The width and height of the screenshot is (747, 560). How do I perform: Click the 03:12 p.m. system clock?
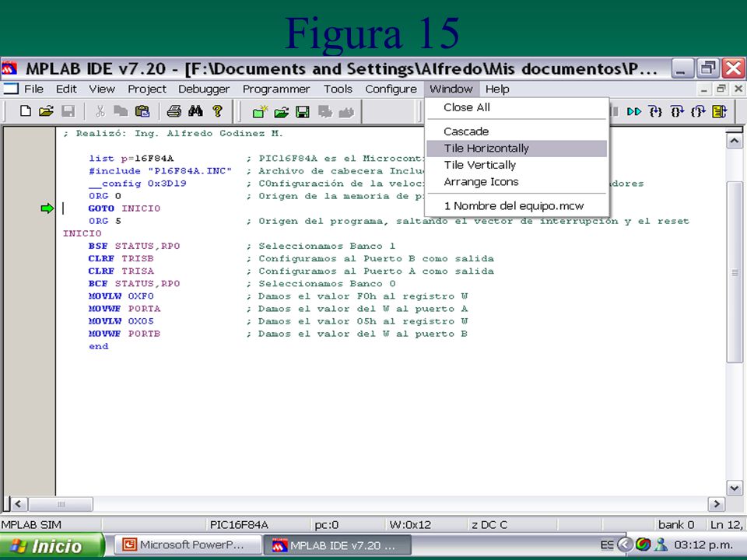703,544
